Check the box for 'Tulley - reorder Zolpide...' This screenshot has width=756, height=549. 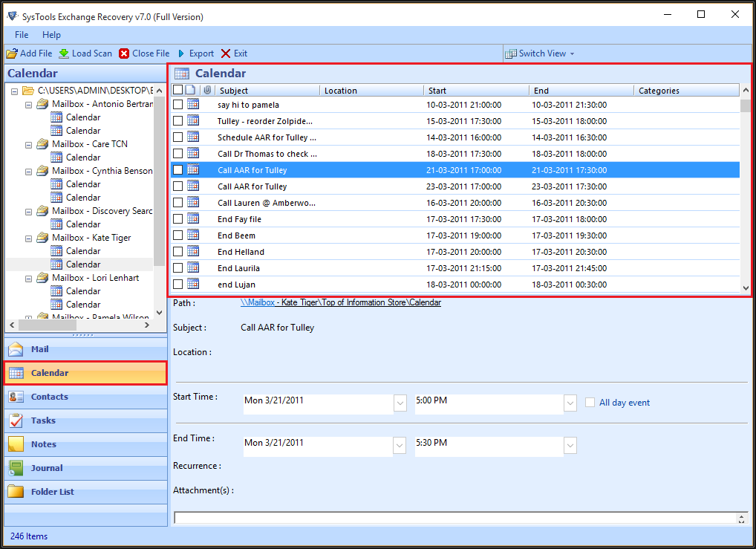pyautogui.click(x=178, y=120)
